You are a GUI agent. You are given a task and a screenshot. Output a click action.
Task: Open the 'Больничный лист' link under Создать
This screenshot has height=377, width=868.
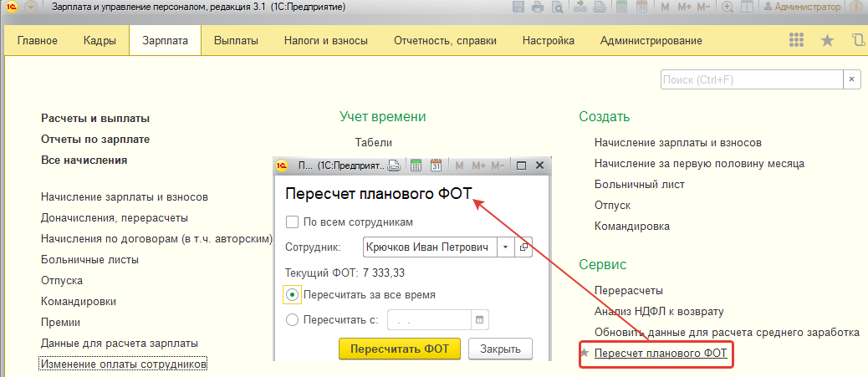point(639,184)
